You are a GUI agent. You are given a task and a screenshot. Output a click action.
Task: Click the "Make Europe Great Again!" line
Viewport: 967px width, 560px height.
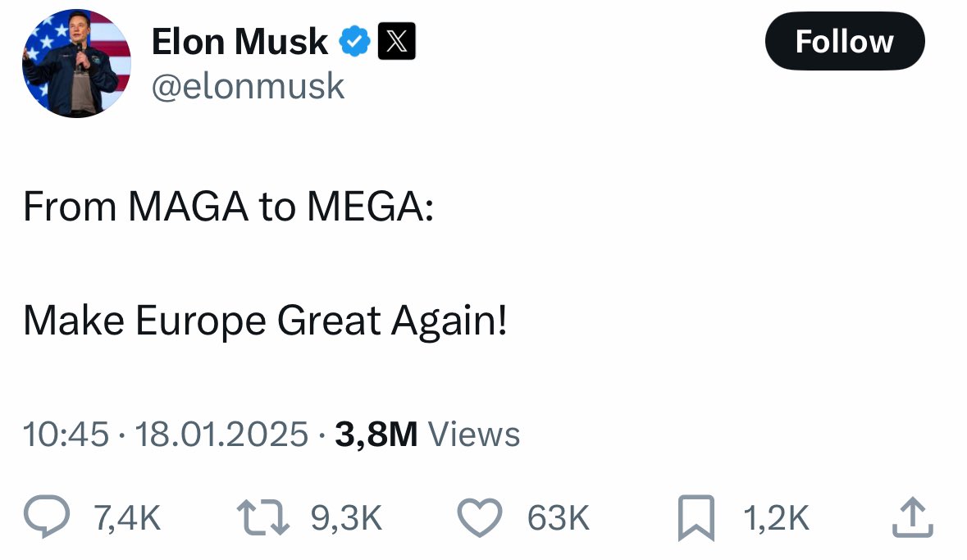[x=265, y=321]
